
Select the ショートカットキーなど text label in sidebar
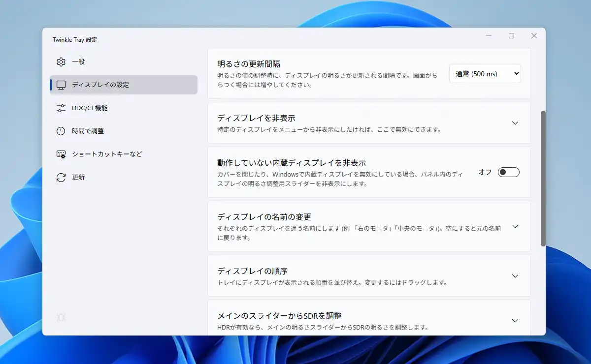(107, 154)
